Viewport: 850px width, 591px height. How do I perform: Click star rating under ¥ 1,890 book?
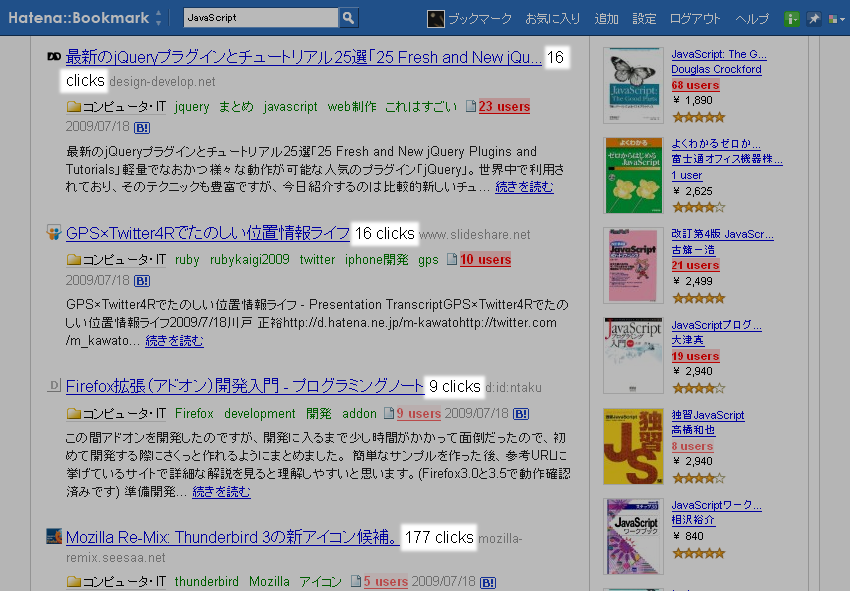coord(698,117)
